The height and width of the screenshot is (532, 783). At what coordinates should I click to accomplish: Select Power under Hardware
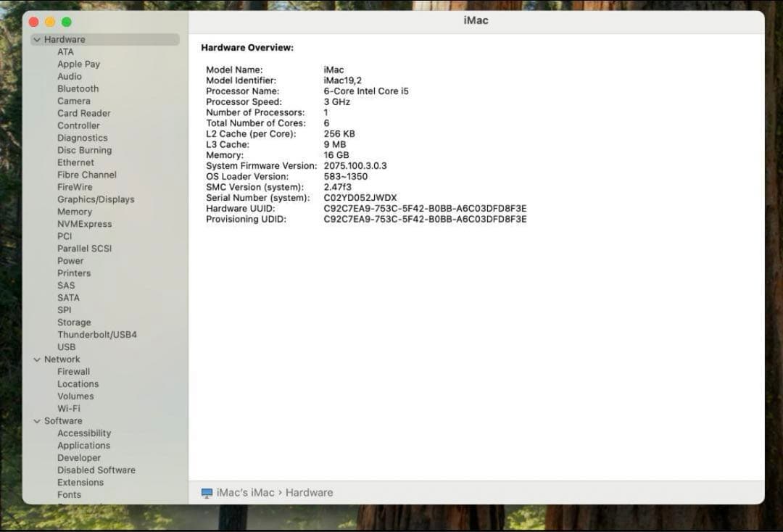pos(70,260)
